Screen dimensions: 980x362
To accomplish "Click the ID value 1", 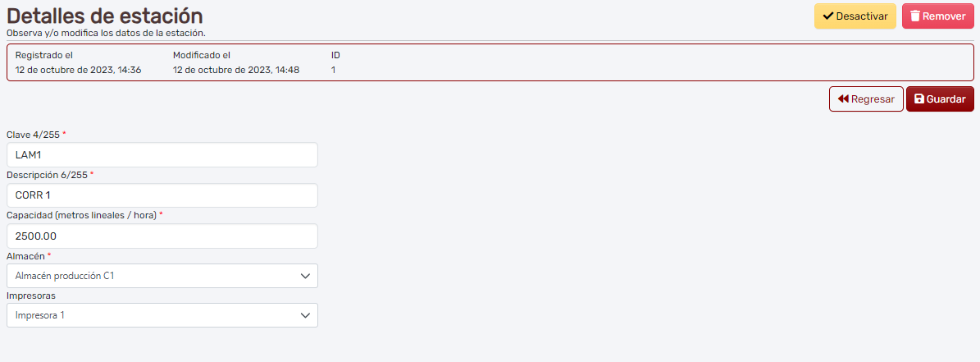I will coord(333,71).
